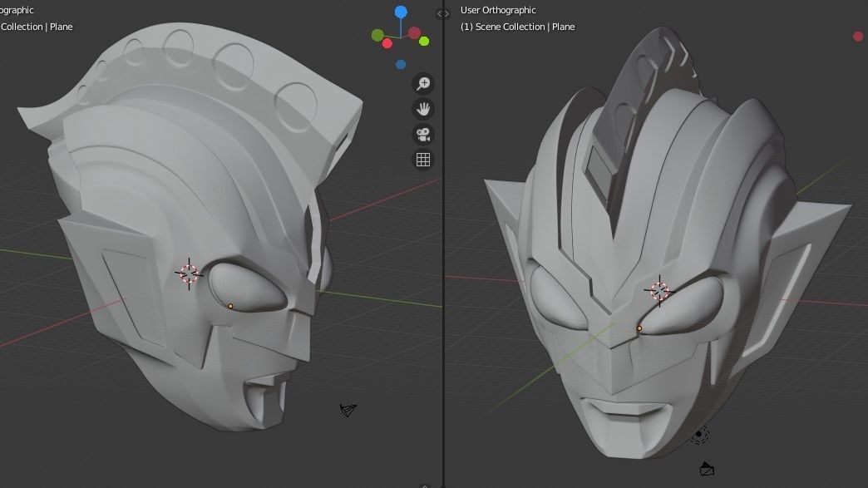
Task: Click the red axis dot in right viewport
Action: pyautogui.click(x=858, y=37)
